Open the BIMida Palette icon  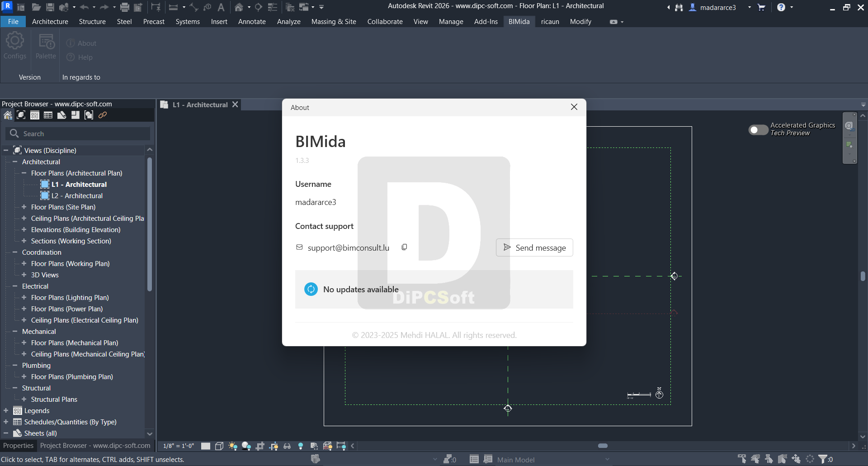[46, 46]
